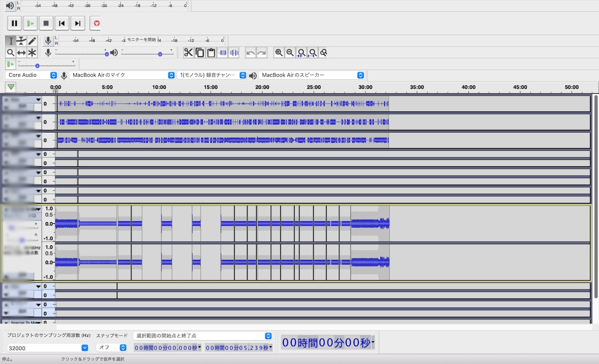
Task: Click the Pause transport button
Action: 14,23
